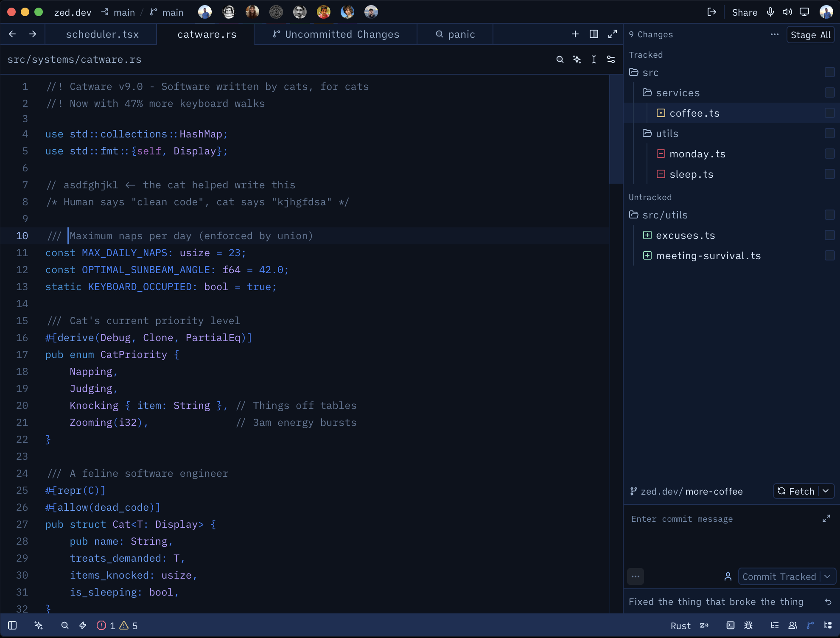
Task: Open the inline AI assist sparkle icon
Action: point(577,59)
